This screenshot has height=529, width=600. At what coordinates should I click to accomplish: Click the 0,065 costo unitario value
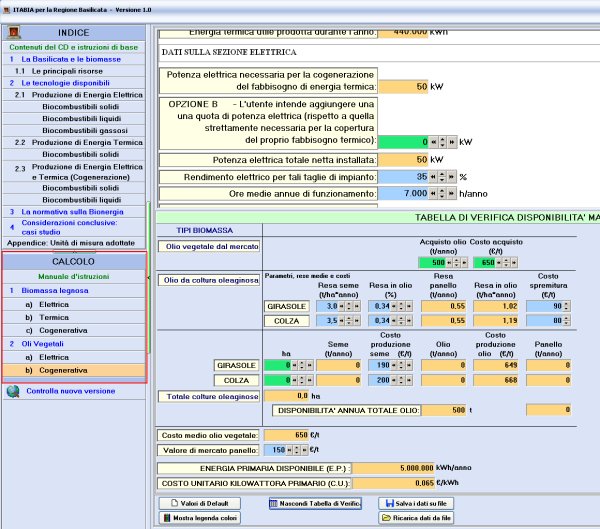(x=394, y=483)
